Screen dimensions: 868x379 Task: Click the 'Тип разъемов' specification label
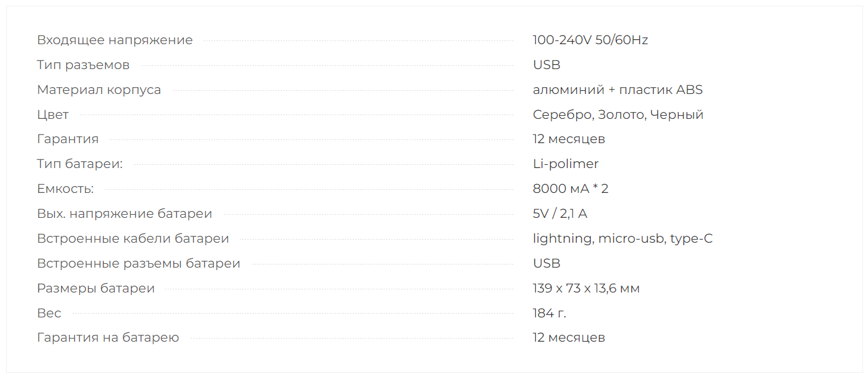point(83,65)
